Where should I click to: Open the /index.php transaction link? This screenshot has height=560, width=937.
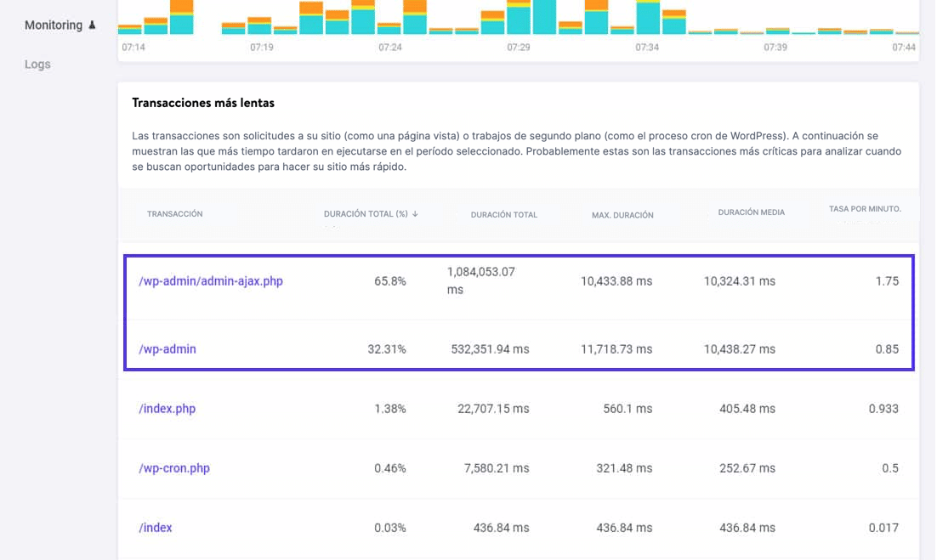coord(168,409)
